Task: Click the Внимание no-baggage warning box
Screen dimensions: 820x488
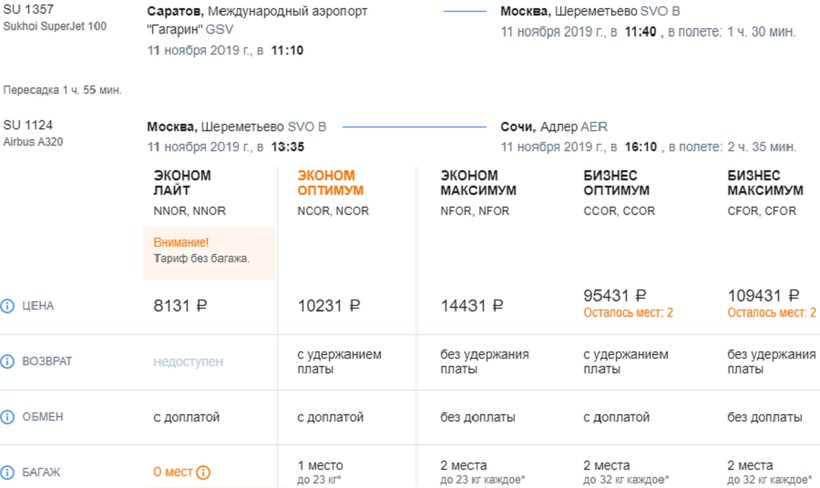Action: pyautogui.click(x=208, y=251)
